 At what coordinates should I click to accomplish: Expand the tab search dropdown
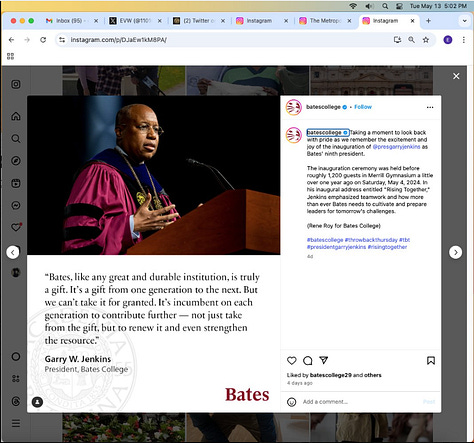tap(464, 21)
